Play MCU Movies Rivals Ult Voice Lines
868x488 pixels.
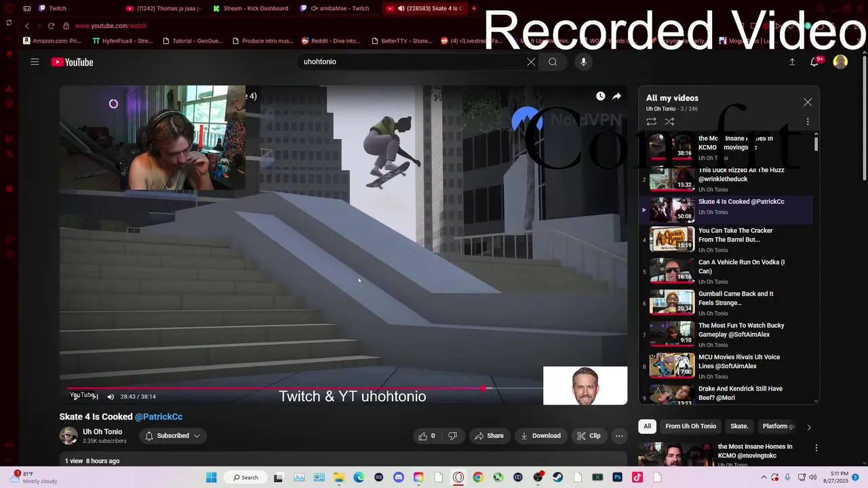(x=726, y=367)
